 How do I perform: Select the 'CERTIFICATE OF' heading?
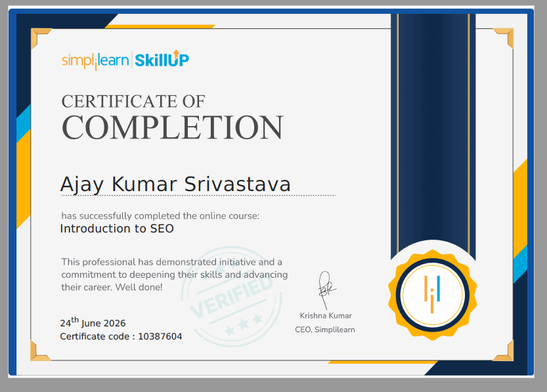[x=133, y=102]
